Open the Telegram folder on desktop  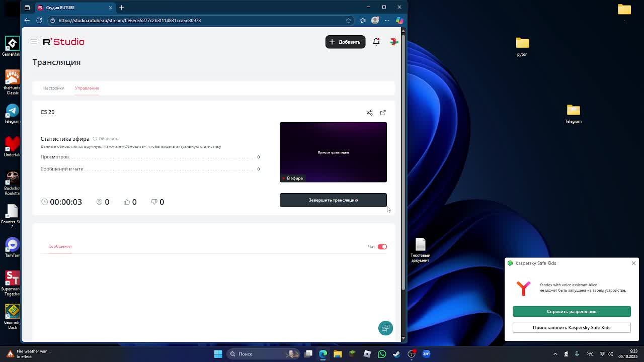tap(573, 114)
